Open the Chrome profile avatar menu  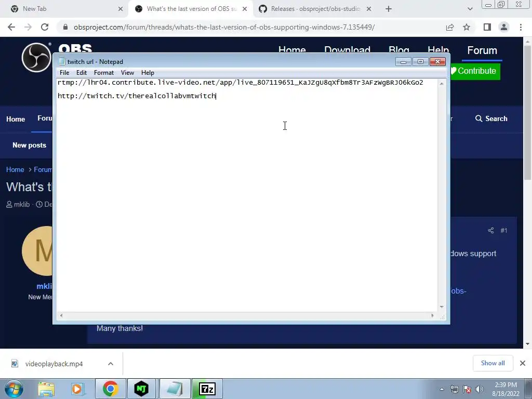[504, 27]
